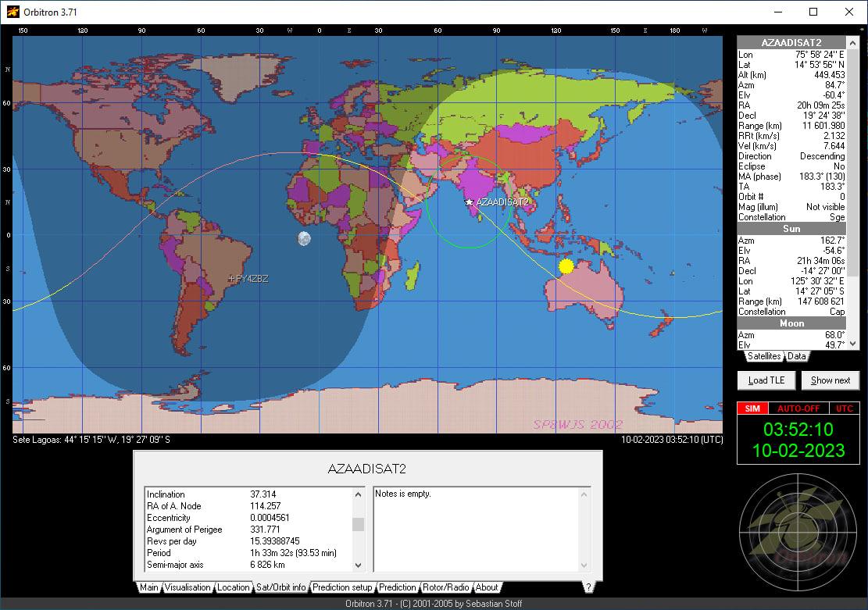This screenshot has width=868, height=610.
Task: Select the Sat/Orbit info tab
Action: tap(280, 587)
